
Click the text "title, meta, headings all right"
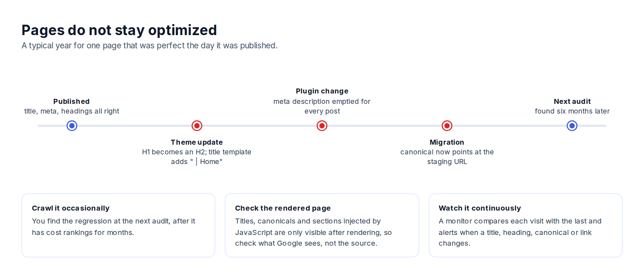point(72,111)
